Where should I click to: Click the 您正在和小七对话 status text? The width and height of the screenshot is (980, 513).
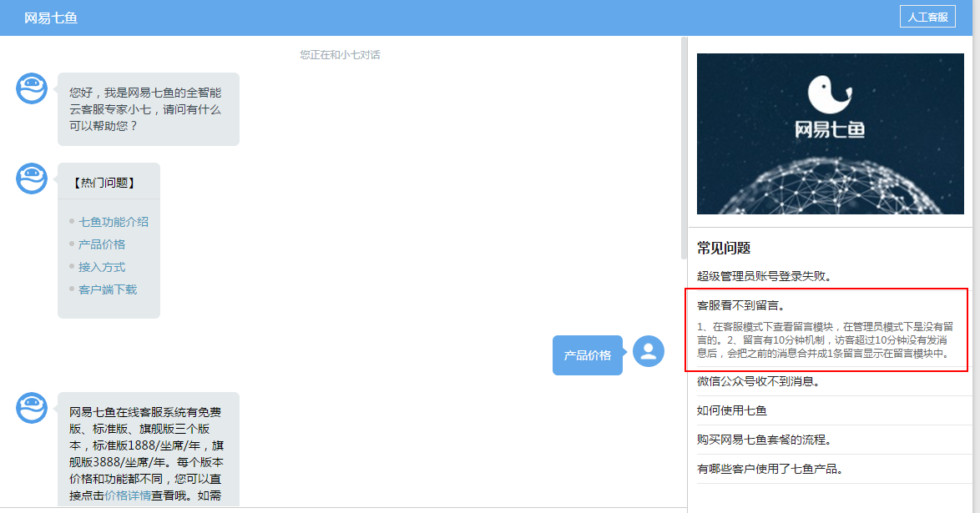coord(340,55)
